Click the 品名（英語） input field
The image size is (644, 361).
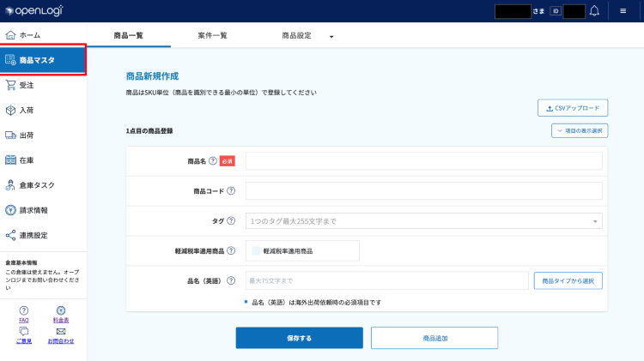click(x=387, y=281)
